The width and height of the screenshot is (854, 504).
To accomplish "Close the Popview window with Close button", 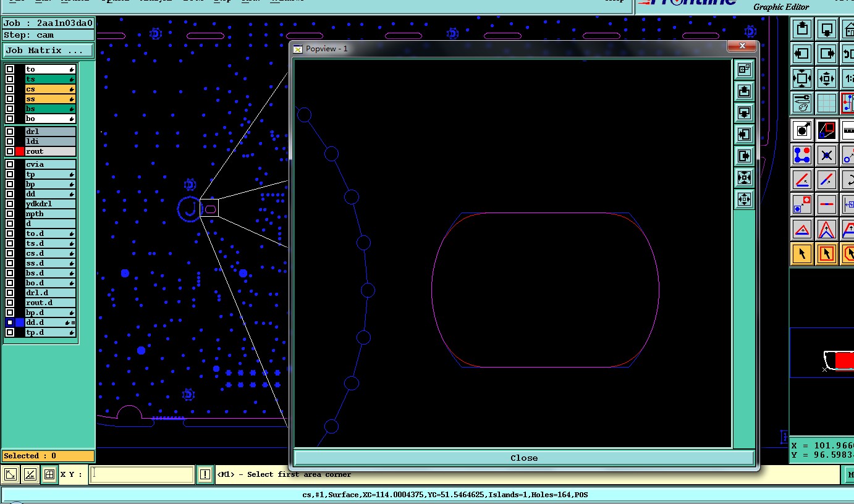I will coord(524,458).
